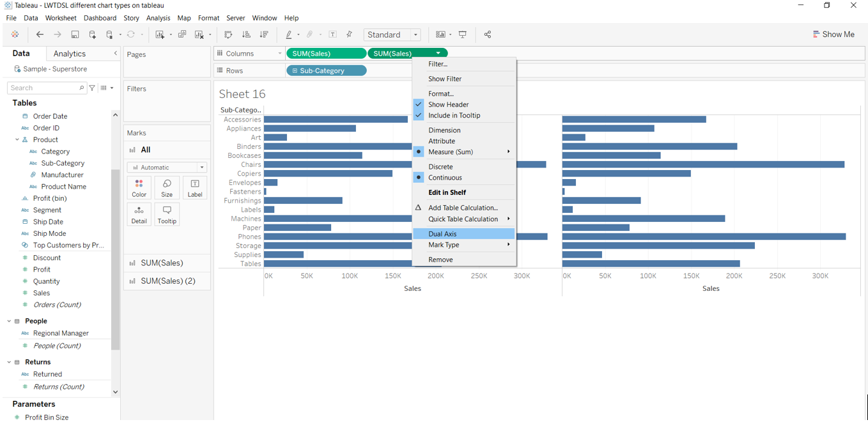Open the Standard fit dropdown
This screenshot has width=868, height=429.
click(392, 35)
